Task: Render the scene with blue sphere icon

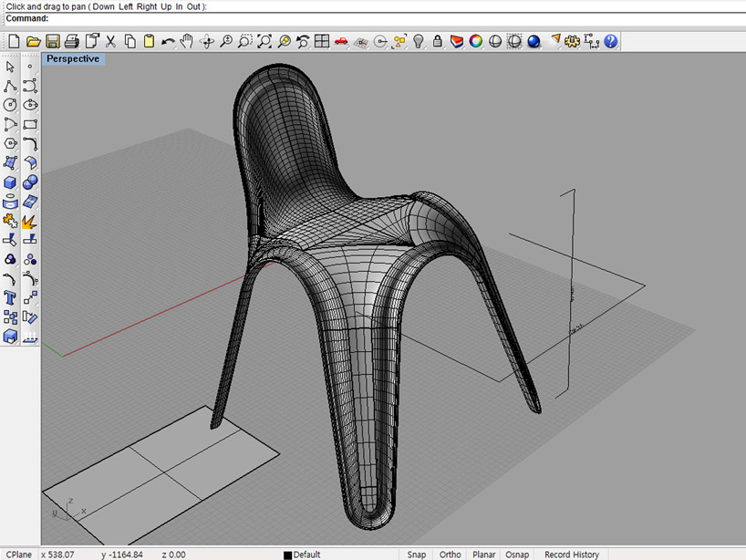Action: click(x=534, y=41)
